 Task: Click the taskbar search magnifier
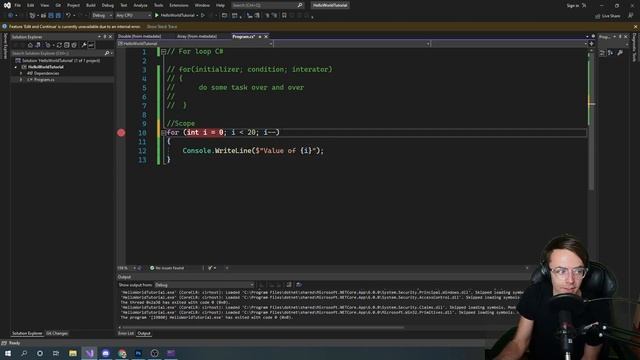click(x=24, y=353)
